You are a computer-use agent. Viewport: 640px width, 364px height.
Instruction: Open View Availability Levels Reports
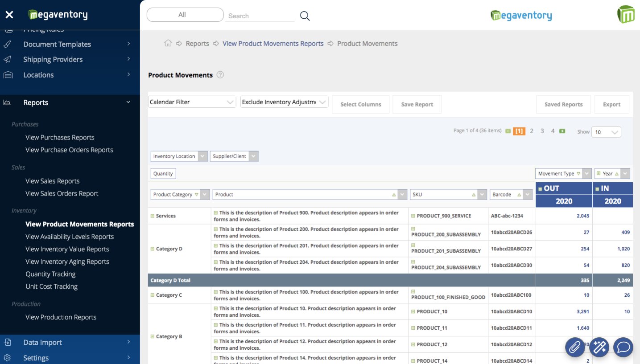point(70,237)
